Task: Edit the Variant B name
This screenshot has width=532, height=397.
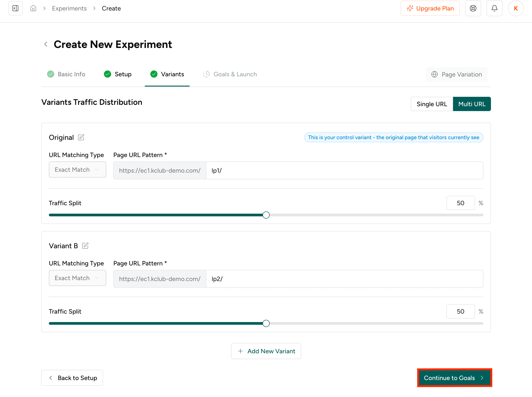Action: coord(85,246)
